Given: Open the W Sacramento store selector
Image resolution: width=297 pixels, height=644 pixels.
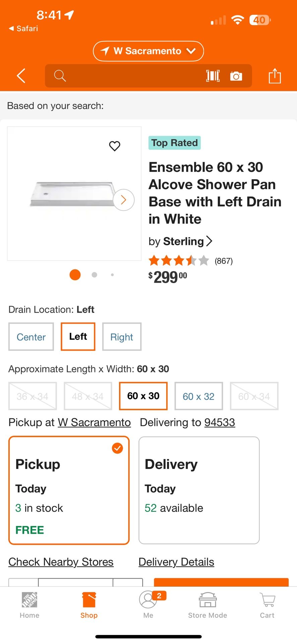Looking at the screenshot, I should (148, 51).
